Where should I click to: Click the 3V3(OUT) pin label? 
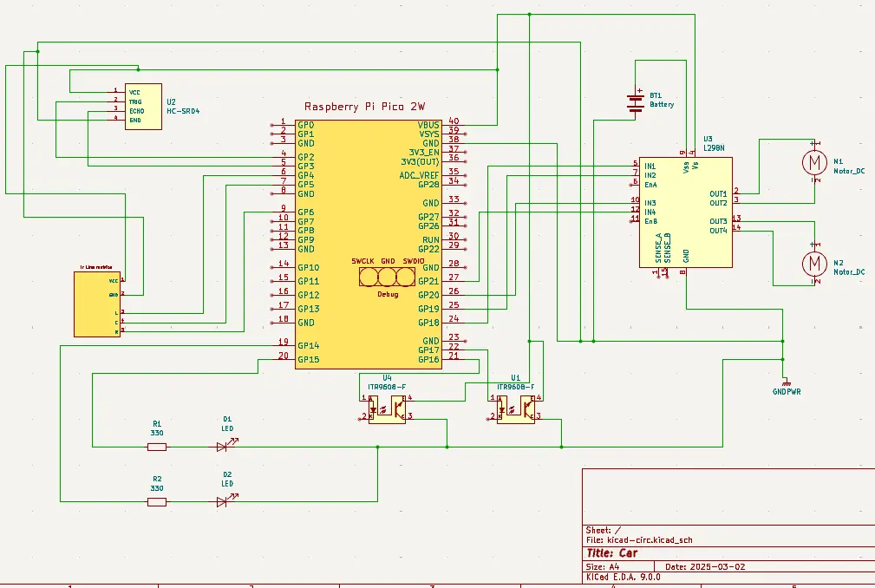pyautogui.click(x=421, y=162)
